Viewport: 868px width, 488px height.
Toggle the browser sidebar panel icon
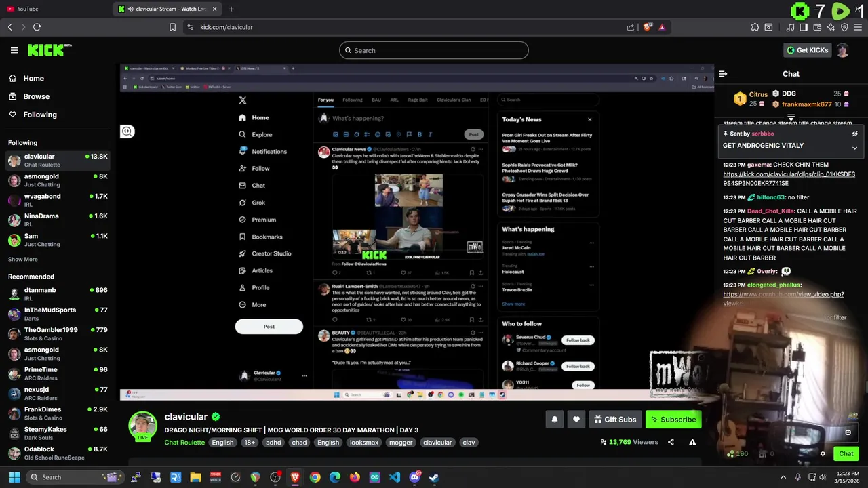click(x=804, y=27)
